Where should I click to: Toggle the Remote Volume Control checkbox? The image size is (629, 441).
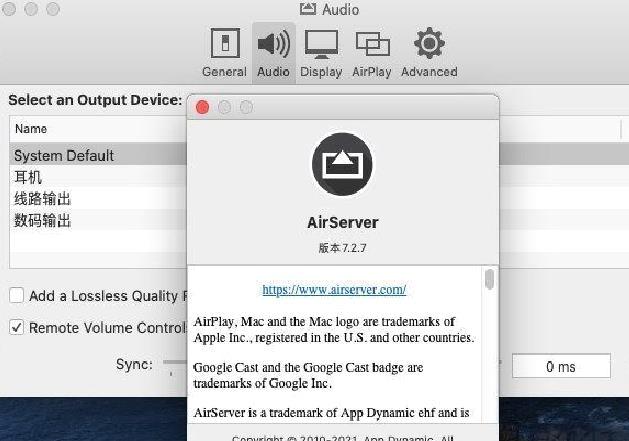16,327
